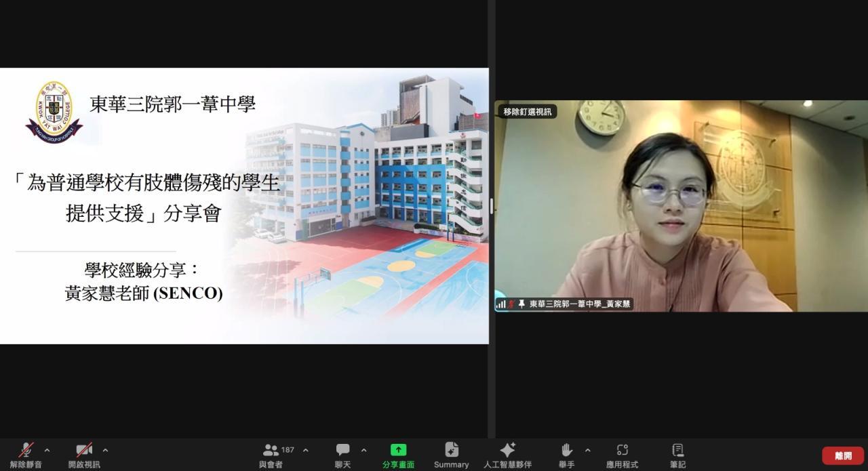Click the slide heading 東華三院郭一葦中學
The height and width of the screenshot is (471, 868).
tap(172, 105)
